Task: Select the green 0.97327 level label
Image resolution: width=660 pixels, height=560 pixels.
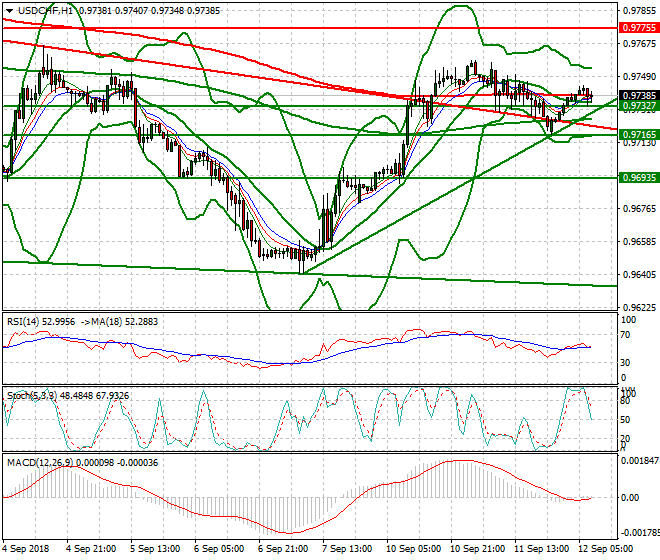Action: (639, 106)
